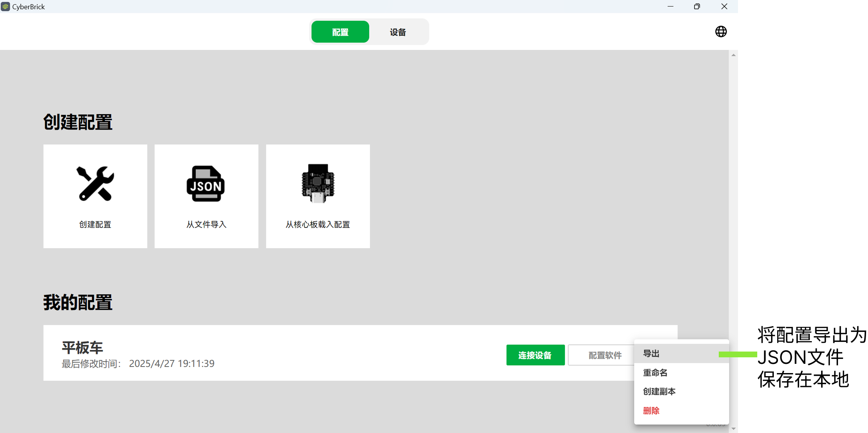Switch to the 设备 tab
The image size is (868, 433).
[x=398, y=32]
